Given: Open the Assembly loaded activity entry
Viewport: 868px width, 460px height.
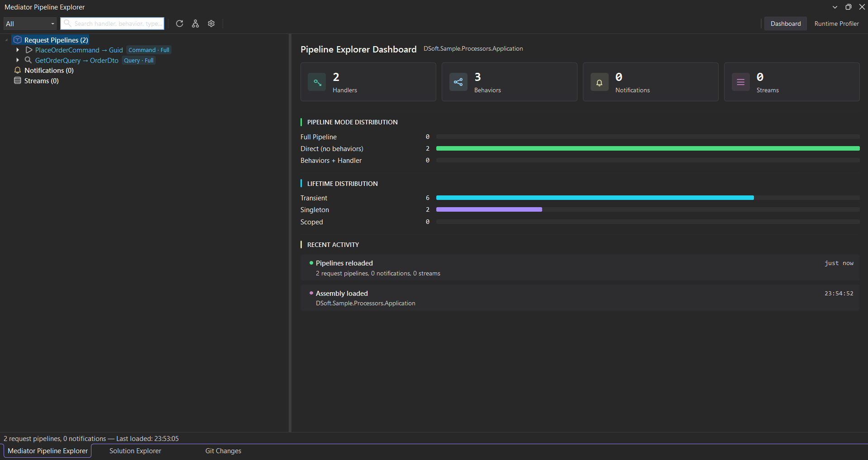Looking at the screenshot, I should coord(580,298).
